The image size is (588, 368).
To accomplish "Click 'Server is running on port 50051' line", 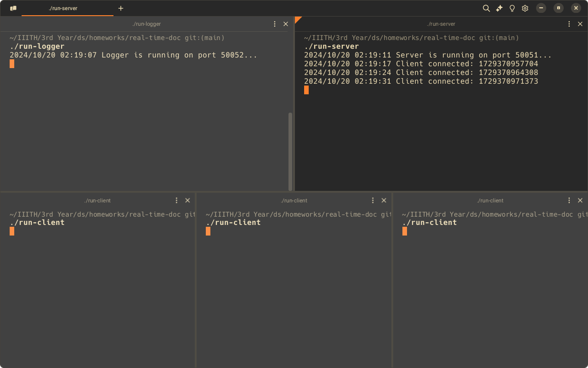I will (428, 55).
